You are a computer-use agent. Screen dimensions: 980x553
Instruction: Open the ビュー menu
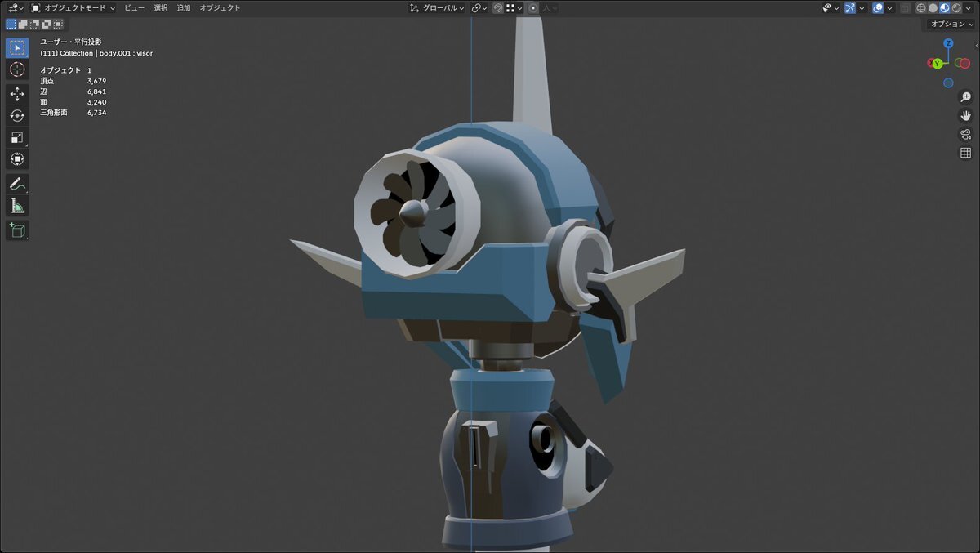pyautogui.click(x=135, y=8)
